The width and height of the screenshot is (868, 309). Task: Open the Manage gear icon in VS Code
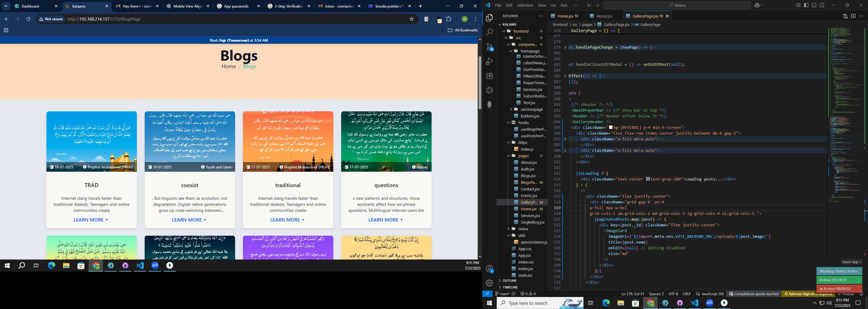tap(489, 283)
